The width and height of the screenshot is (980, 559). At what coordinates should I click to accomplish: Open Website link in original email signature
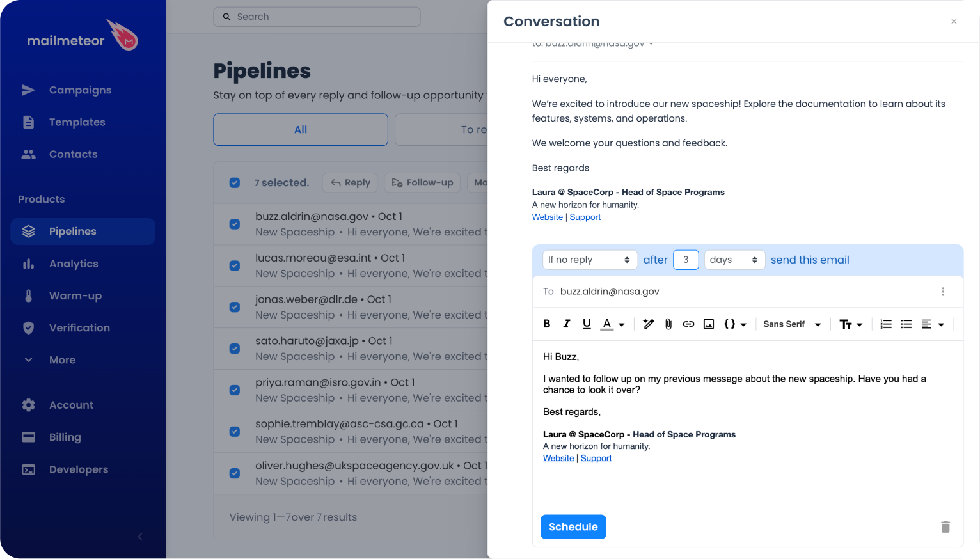coord(548,217)
